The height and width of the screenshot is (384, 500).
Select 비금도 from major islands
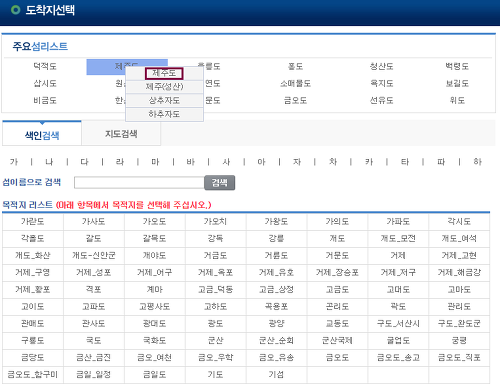coord(45,100)
